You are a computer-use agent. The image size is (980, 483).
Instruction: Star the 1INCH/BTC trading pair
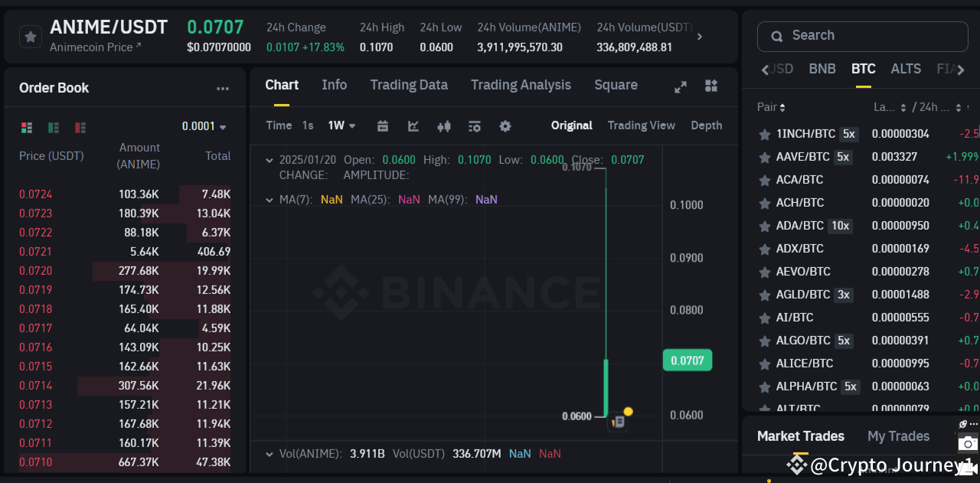point(763,133)
